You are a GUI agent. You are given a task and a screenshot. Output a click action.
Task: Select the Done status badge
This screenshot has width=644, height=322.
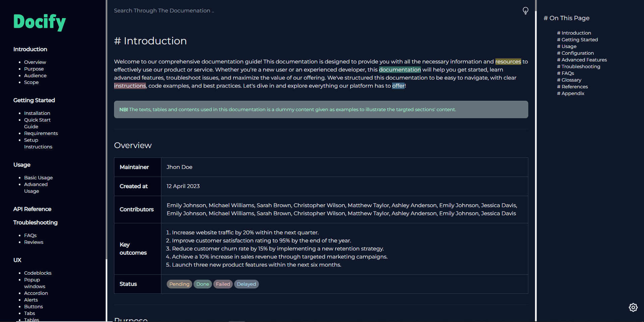click(202, 284)
